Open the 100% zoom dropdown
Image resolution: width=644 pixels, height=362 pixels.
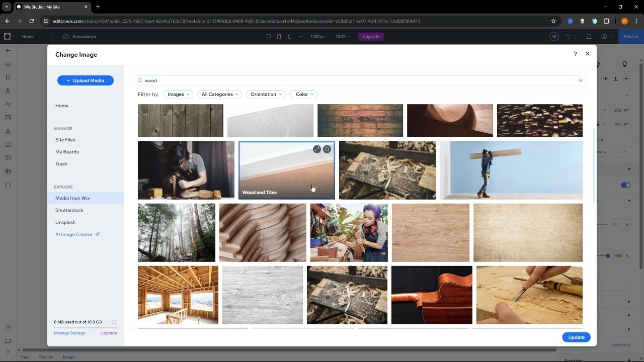pyautogui.click(x=343, y=36)
